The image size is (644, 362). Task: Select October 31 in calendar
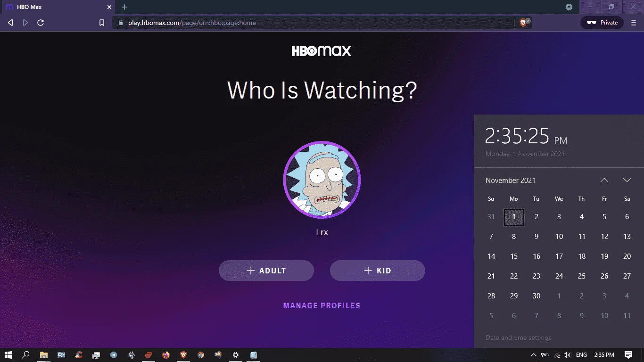click(491, 217)
